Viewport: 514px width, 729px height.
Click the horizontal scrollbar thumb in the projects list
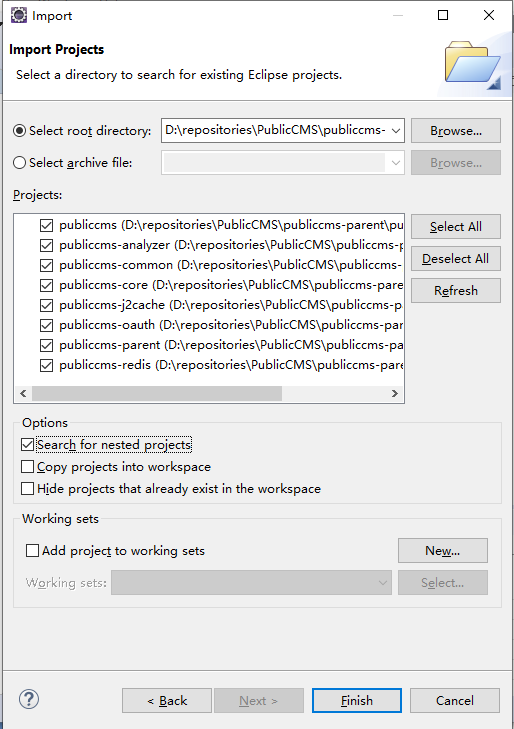click(157, 393)
